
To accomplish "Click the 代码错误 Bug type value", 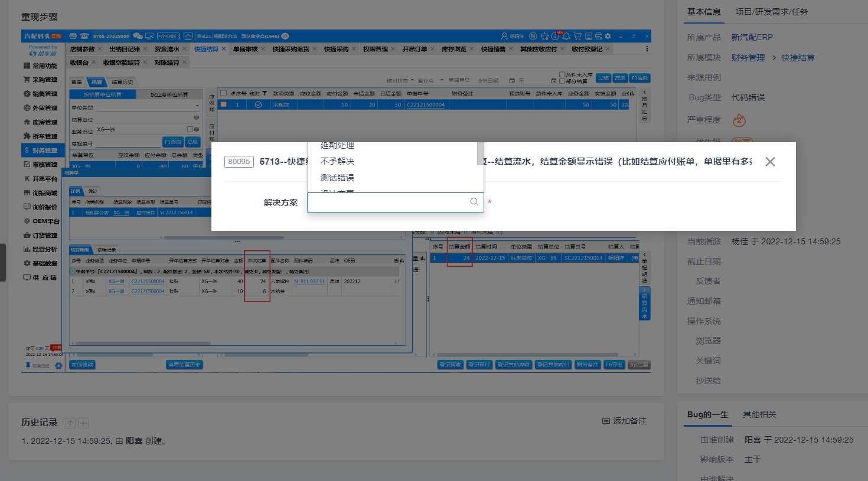I will (748, 97).
